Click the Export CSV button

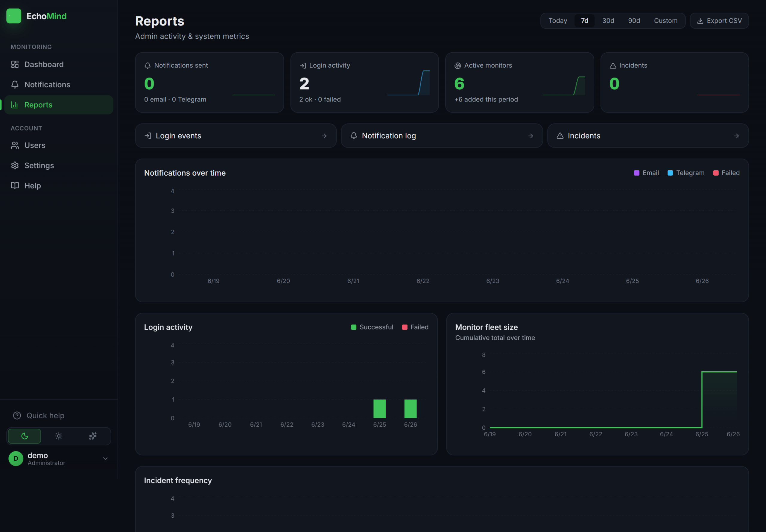pos(719,21)
